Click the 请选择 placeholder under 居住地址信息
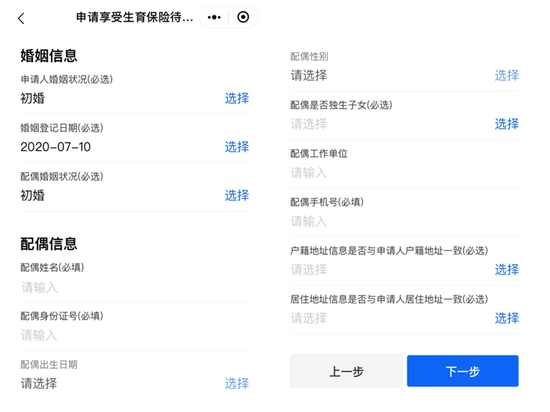Image resolution: width=550 pixels, height=412 pixels. point(309,318)
